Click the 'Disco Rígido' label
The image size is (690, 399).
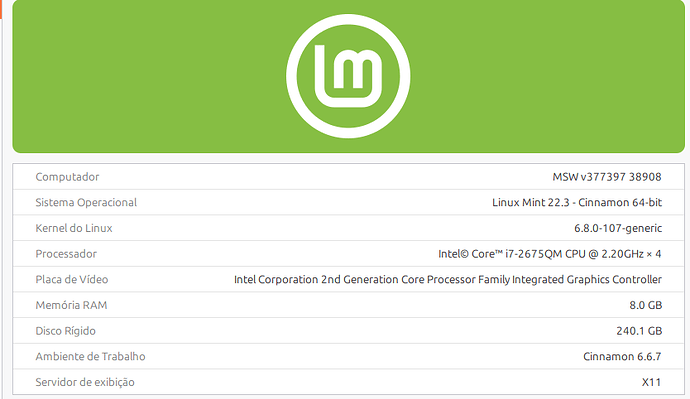[x=66, y=331]
